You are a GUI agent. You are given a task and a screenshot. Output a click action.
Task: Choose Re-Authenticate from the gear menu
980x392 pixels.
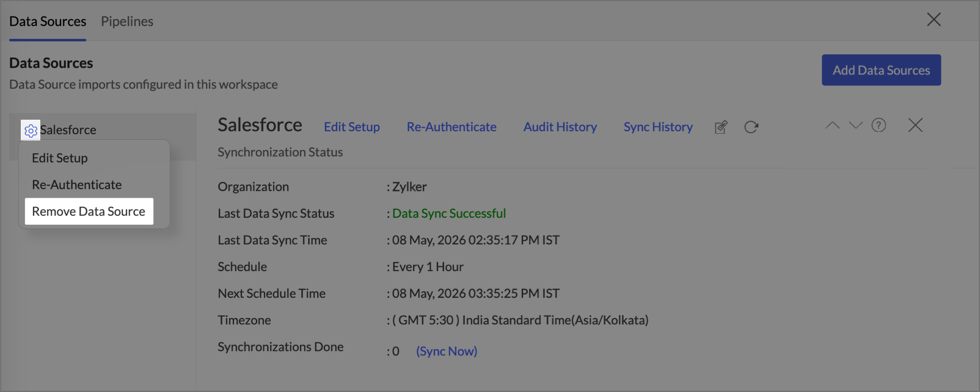coord(77,184)
